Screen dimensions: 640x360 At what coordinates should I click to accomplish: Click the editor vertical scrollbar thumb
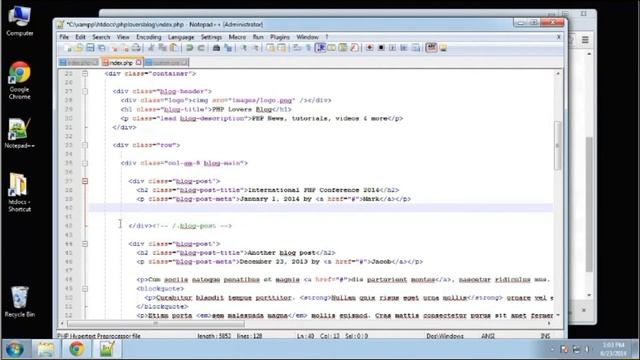(x=558, y=145)
